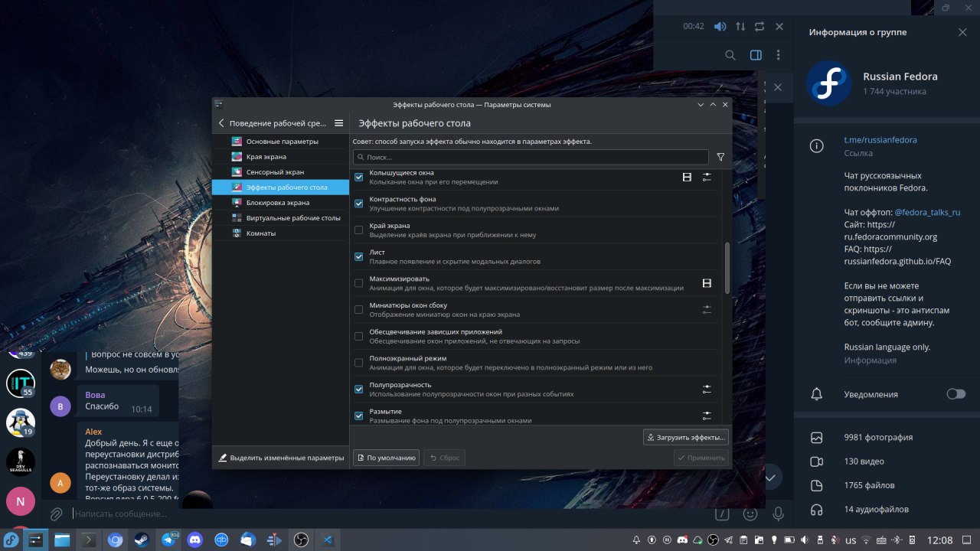Open Виртуальные рабочие столы settings page
Image resolution: width=980 pixels, height=551 pixels.
pos(292,218)
